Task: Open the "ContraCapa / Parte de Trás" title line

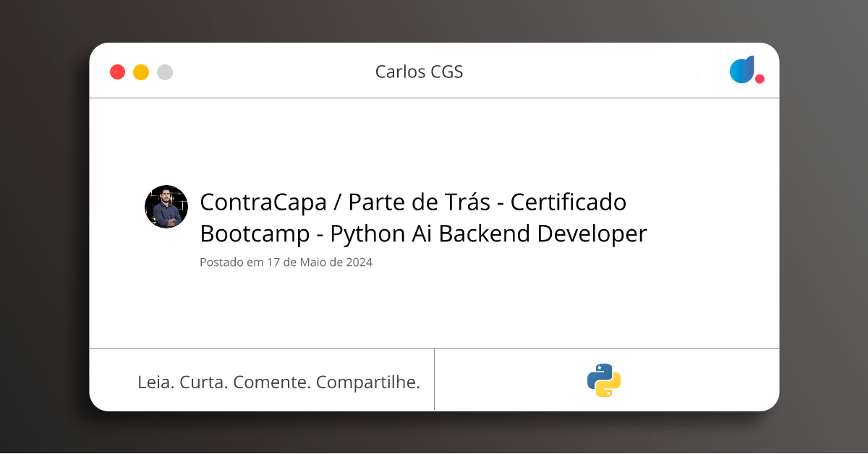Action: [413, 202]
